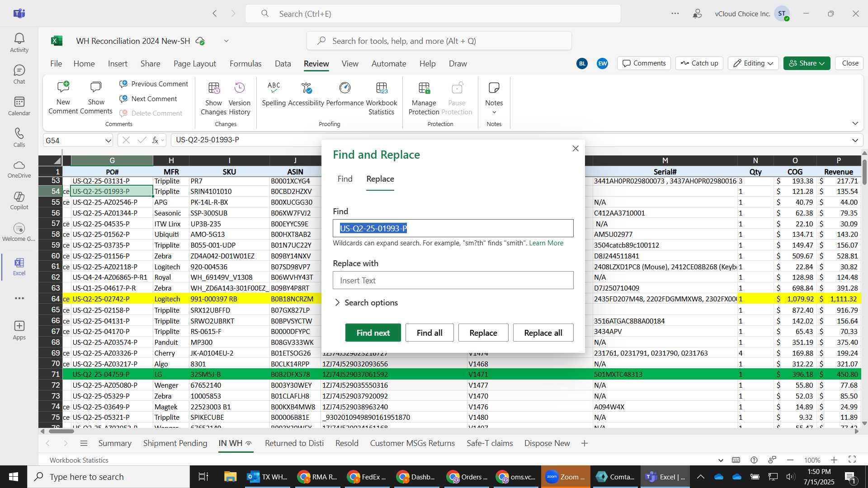Open Comments pane button
This screenshot has height=488, width=868.
coord(644,63)
